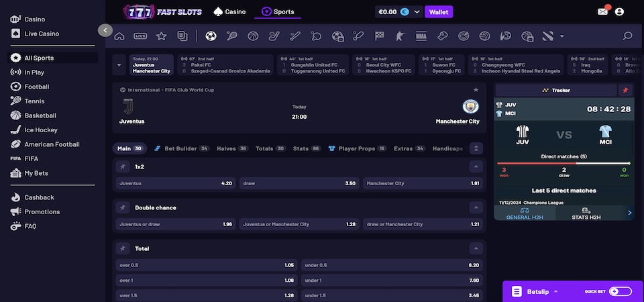Image resolution: width=644 pixels, height=302 pixels.
Task: Collapse all markets toggle button
Action: tap(476, 149)
